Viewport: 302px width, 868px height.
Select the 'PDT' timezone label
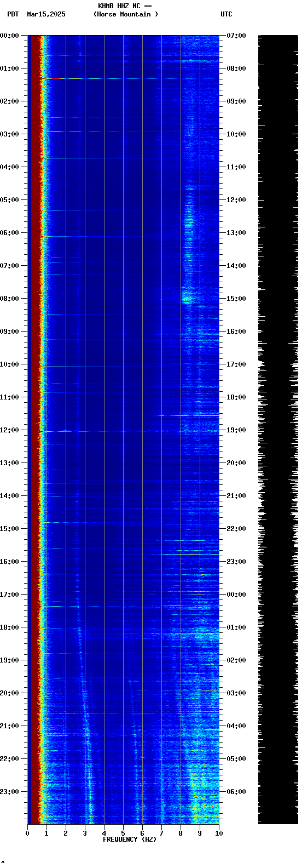pos(13,14)
